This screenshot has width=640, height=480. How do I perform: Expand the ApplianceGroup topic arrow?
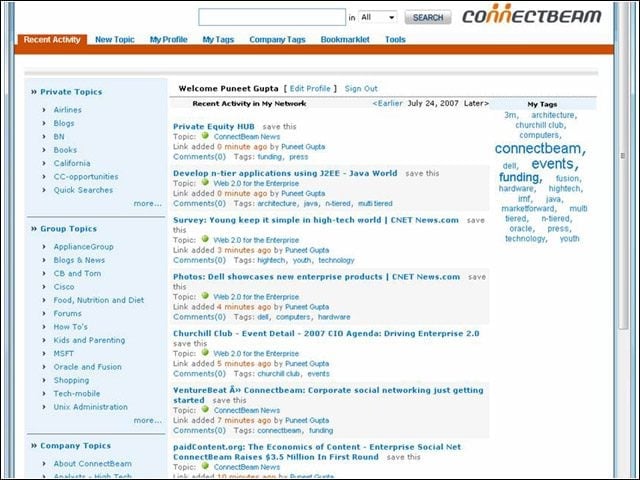click(44, 247)
